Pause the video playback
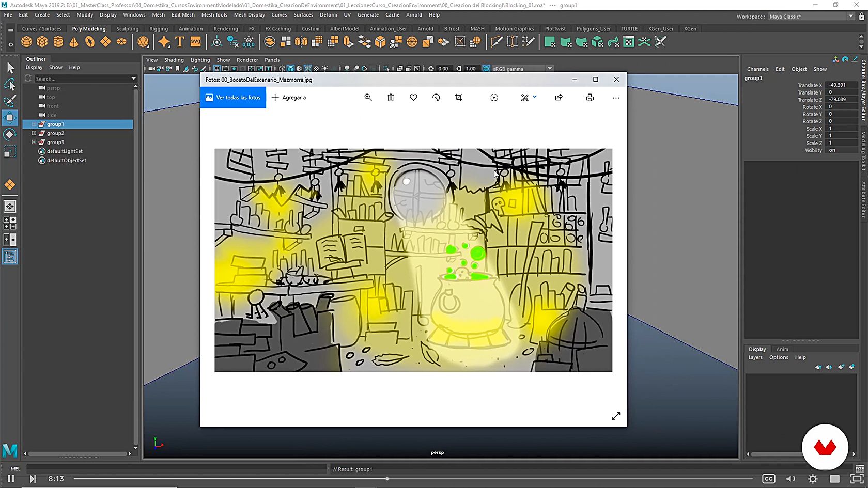 pyautogui.click(x=11, y=479)
